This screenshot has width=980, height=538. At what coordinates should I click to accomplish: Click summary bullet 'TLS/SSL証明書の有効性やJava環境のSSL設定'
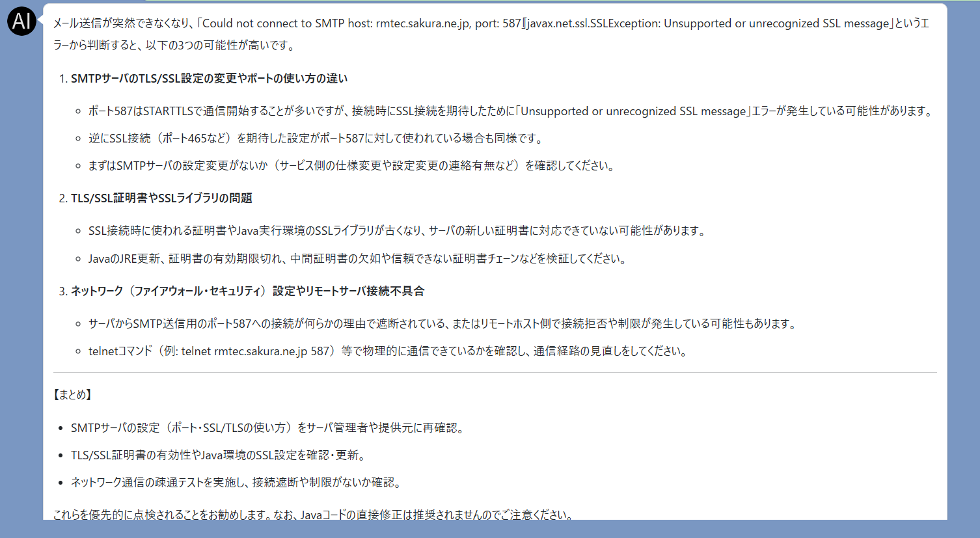coord(220,455)
